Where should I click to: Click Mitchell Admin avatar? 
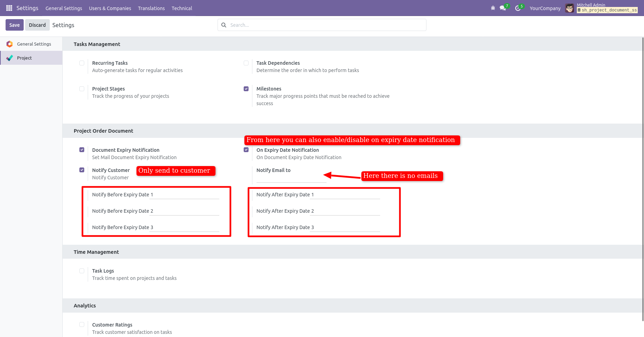(x=570, y=8)
